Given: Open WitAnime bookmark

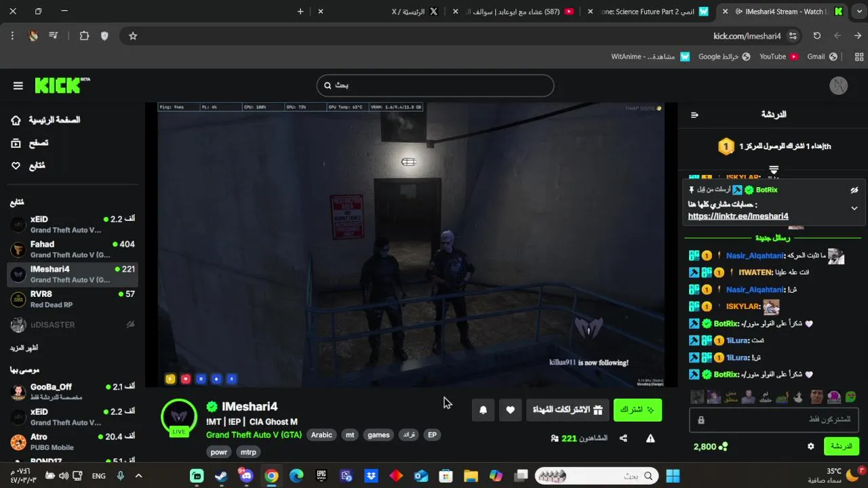Looking at the screenshot, I should point(650,57).
